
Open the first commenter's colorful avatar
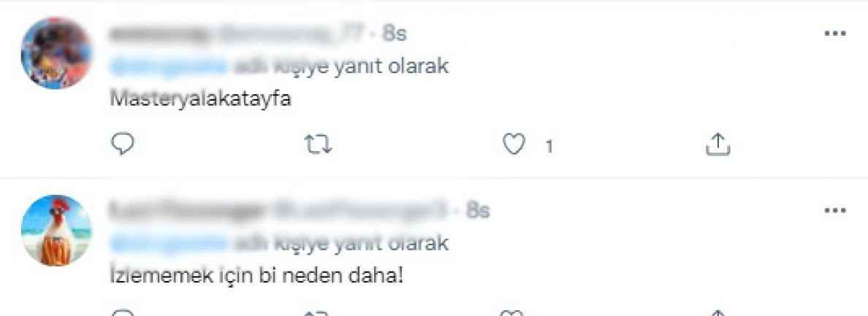[56, 53]
